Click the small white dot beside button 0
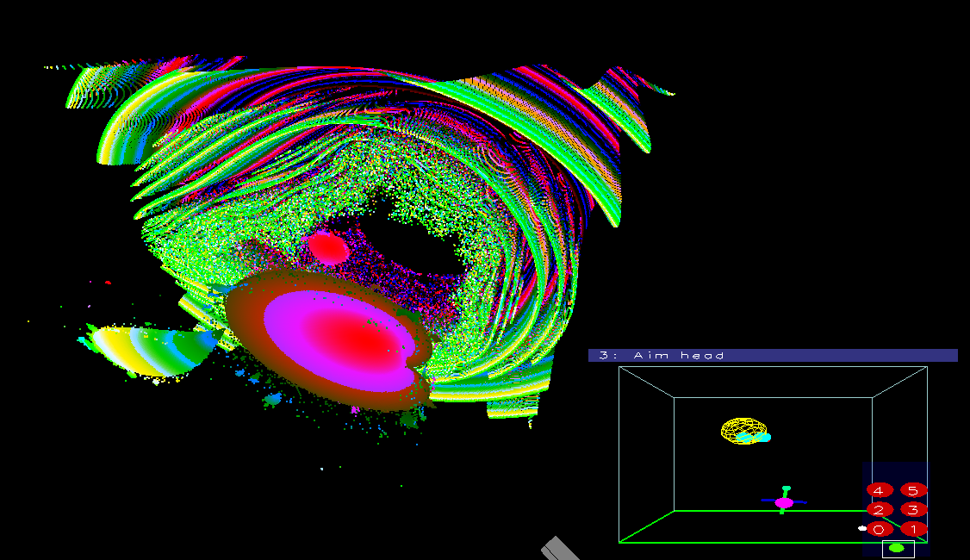Image resolution: width=970 pixels, height=560 pixels. click(861, 528)
